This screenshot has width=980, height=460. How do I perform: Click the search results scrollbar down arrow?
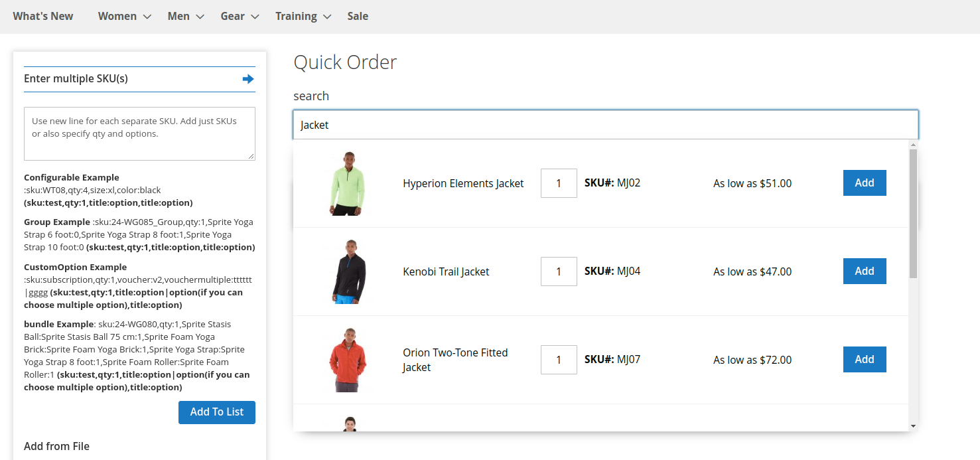pos(913,425)
